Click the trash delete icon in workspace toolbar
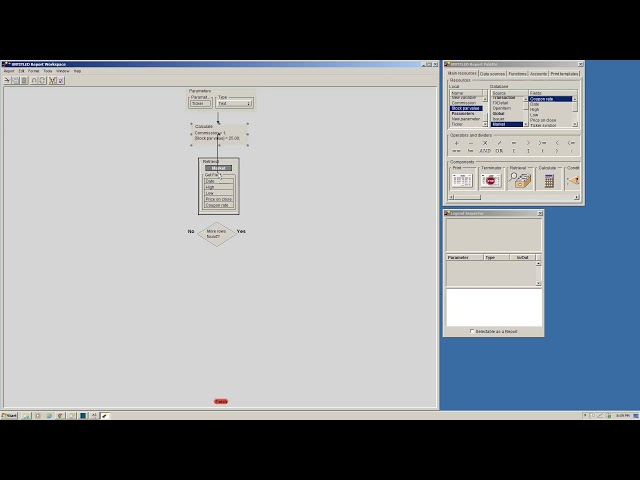 click(x=24, y=80)
